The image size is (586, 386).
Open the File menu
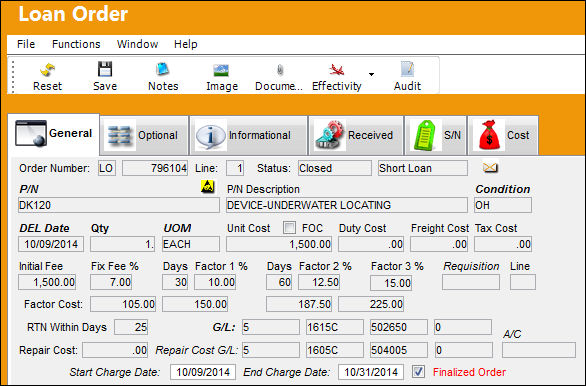click(x=26, y=44)
